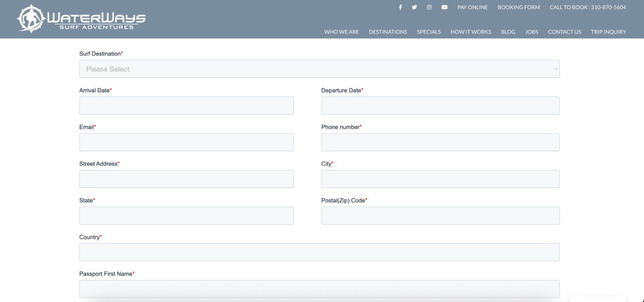The width and height of the screenshot is (644, 302).
Task: Click into the Departure Date field
Action: tap(440, 106)
